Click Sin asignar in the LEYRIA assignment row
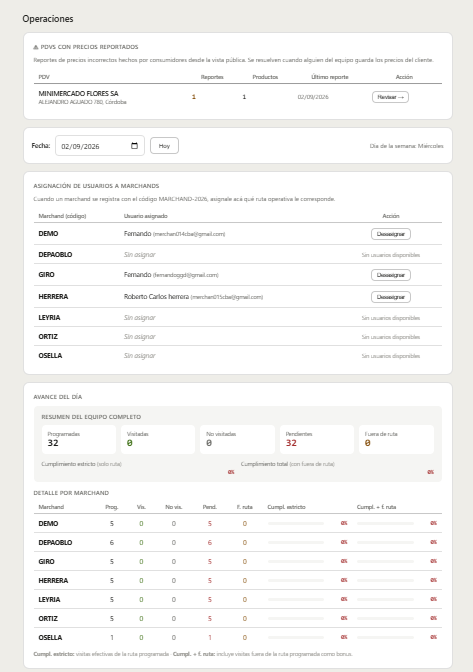This screenshot has width=473, height=672. (140, 318)
